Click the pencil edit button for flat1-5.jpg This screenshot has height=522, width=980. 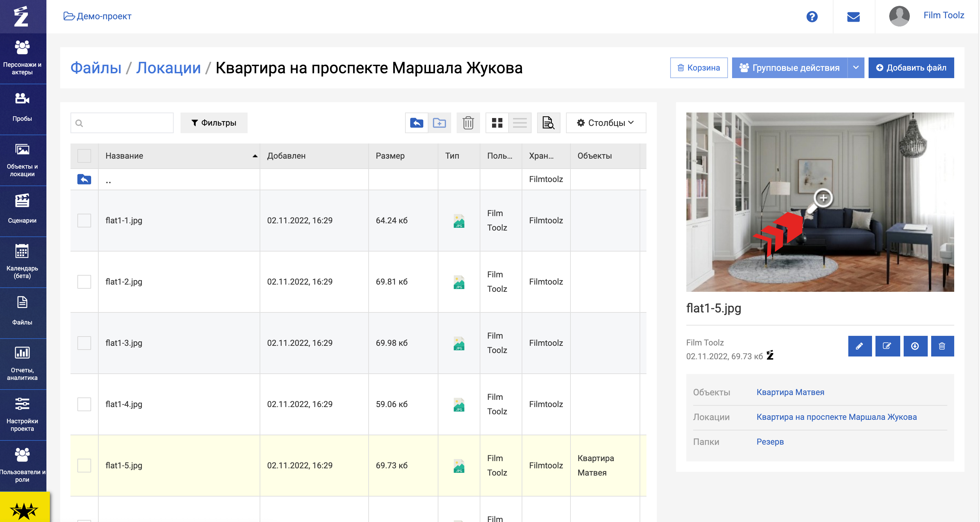(x=860, y=346)
